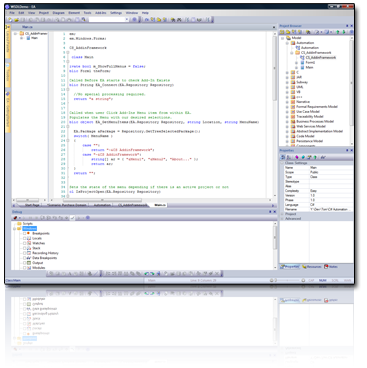Open the Resources tab below Properties

coord(312,267)
